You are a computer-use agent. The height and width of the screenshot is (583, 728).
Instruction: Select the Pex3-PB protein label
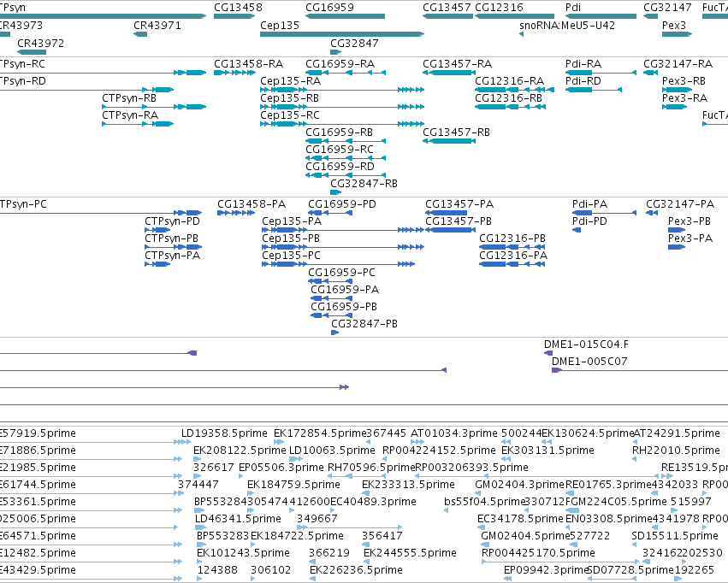(689, 221)
